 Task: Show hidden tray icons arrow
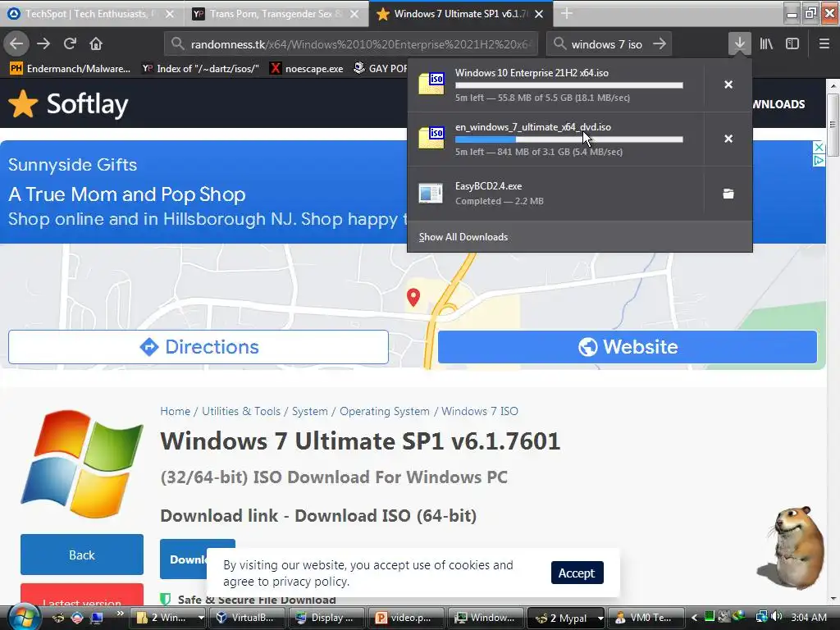coord(695,617)
